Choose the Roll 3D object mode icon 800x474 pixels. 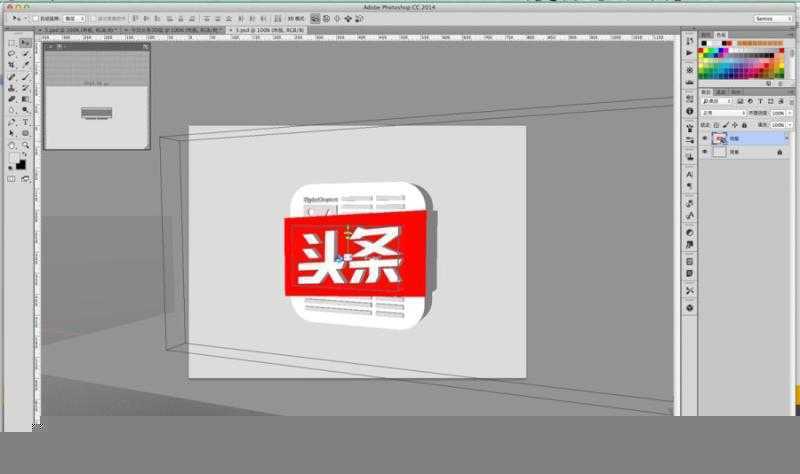click(327, 19)
